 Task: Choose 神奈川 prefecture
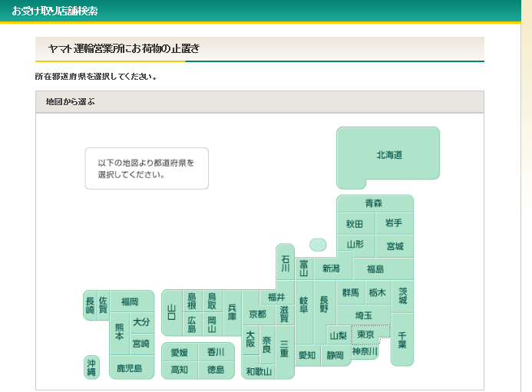click(365, 352)
